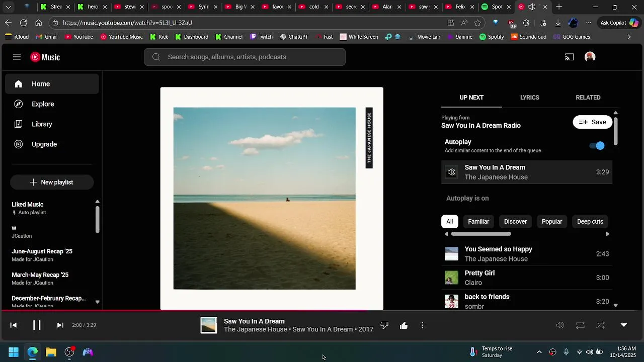Image resolution: width=644 pixels, height=362 pixels.
Task: Click the YouTube Music logo
Action: (45, 57)
